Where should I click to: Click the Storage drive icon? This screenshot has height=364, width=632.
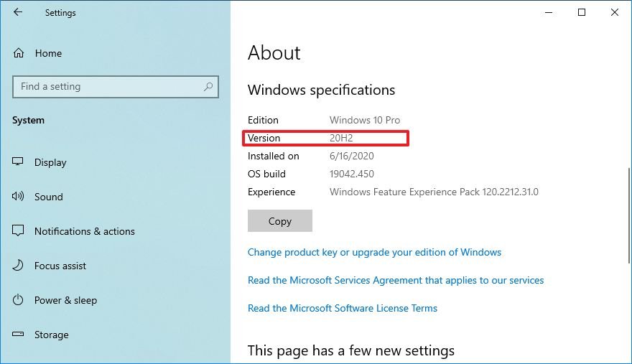[19, 335]
